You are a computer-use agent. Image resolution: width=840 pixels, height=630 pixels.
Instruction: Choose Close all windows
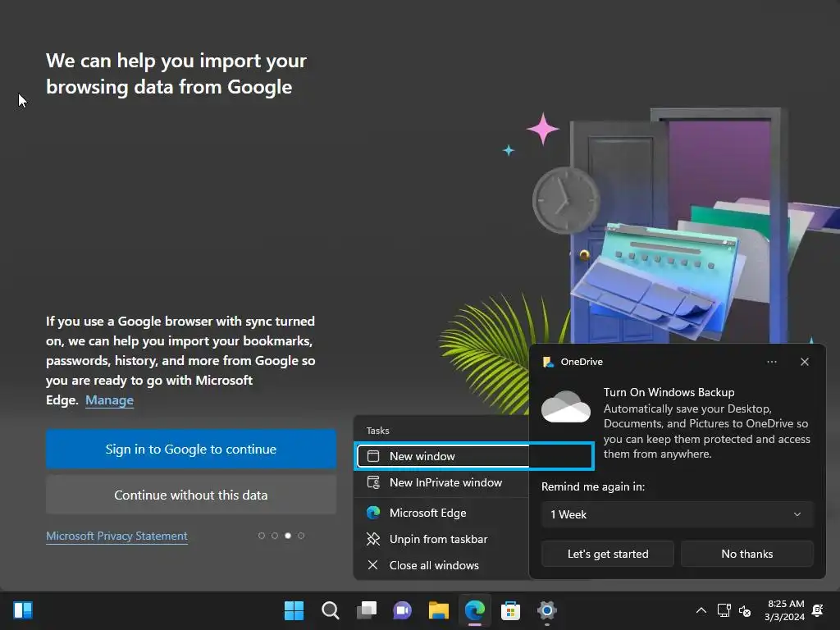click(x=441, y=565)
